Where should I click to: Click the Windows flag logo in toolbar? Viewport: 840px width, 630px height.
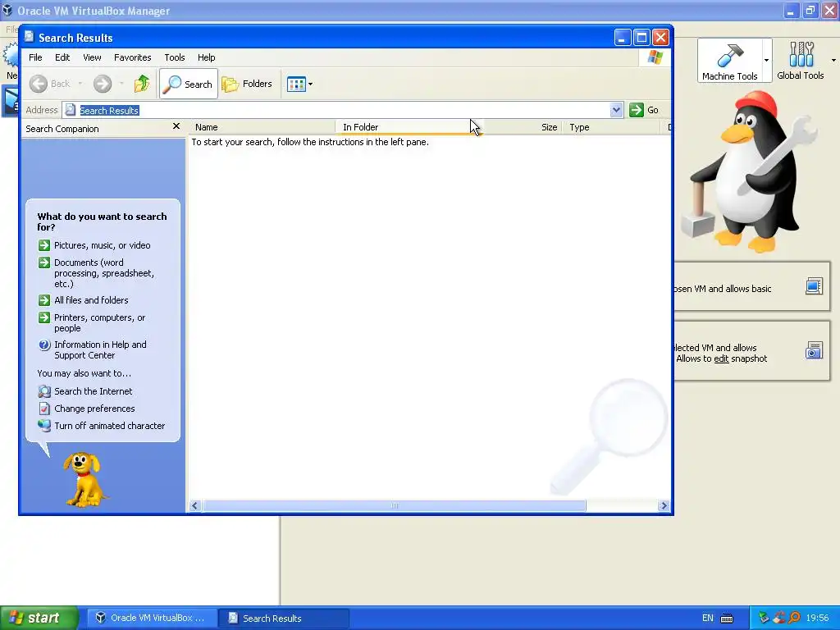[x=655, y=57]
